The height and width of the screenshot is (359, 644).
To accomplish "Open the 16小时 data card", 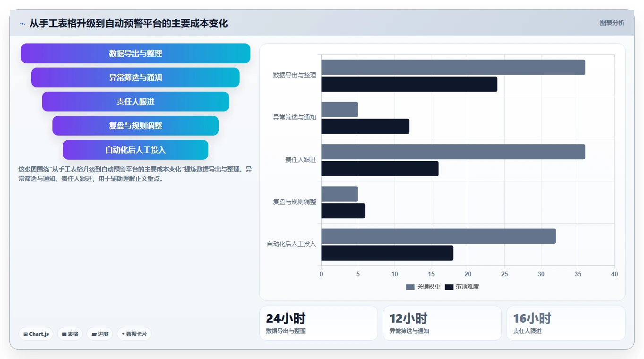I will coord(566,323).
